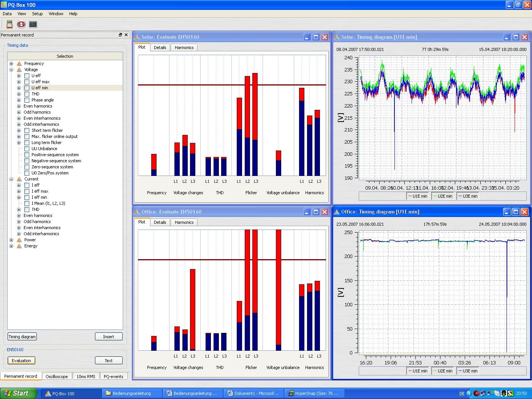This screenshot has height=399, width=532.
Task: Click the red refresh arrows toolbar icon
Action: 21,24
